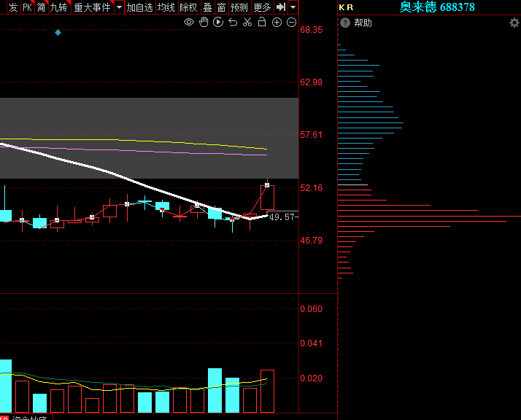Click the undo arrow icon
Viewport: 521px width, 420px height.
[233, 23]
